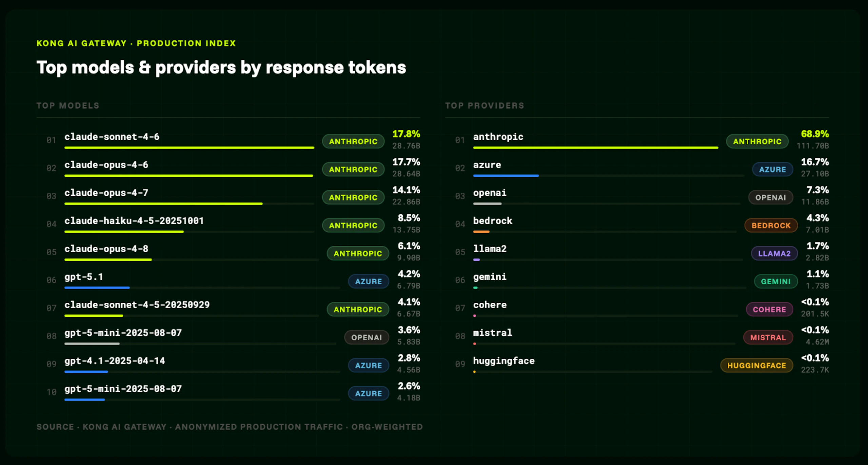Click the 6.67B token count
Image resolution: width=868 pixels, height=465 pixels.
(x=409, y=314)
